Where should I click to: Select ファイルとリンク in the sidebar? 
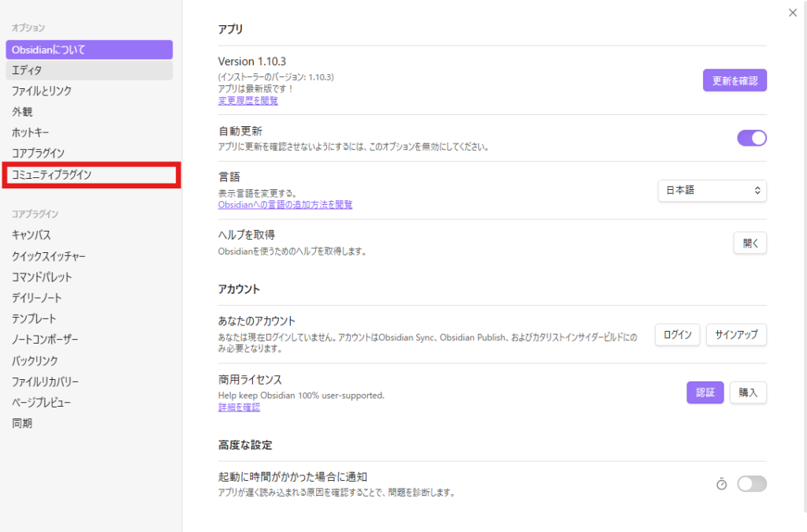42,91
